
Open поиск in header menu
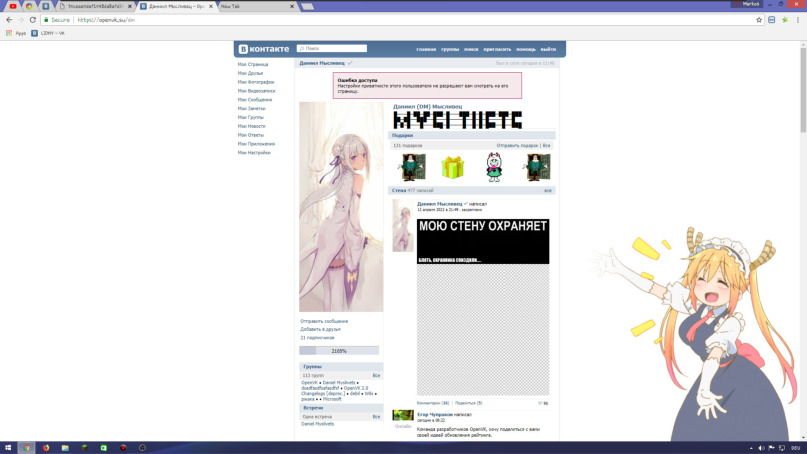(x=471, y=49)
